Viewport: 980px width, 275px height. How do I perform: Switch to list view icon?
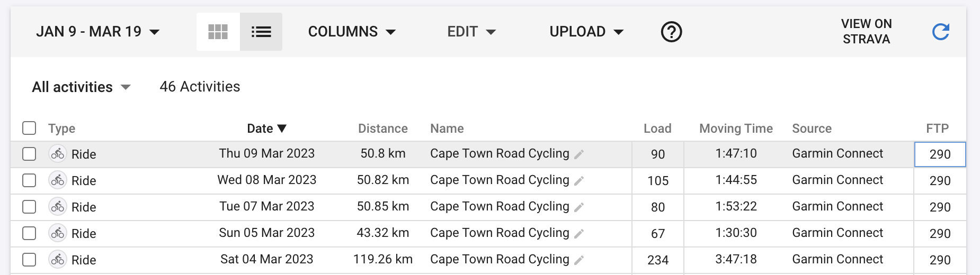(x=261, y=32)
